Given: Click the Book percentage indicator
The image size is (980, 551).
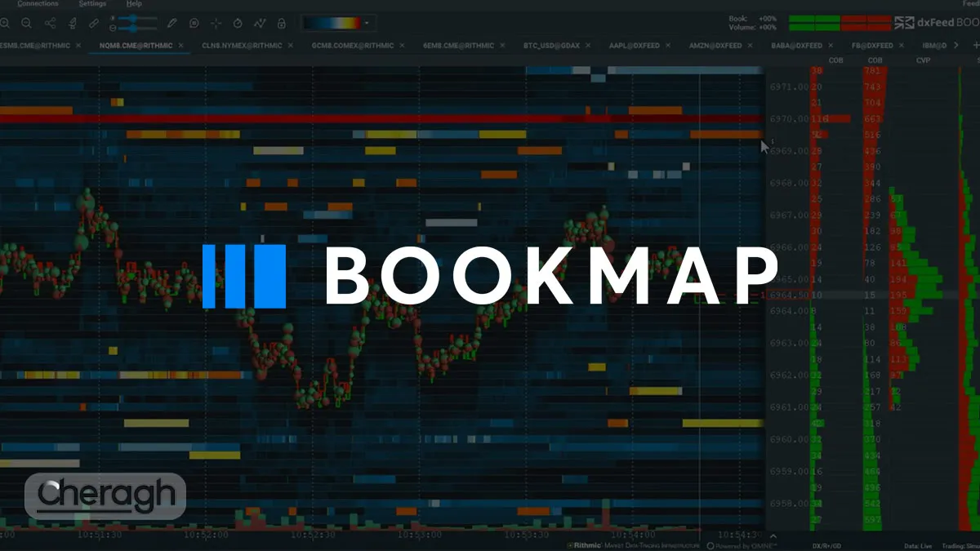Looking at the screenshot, I should [x=751, y=18].
